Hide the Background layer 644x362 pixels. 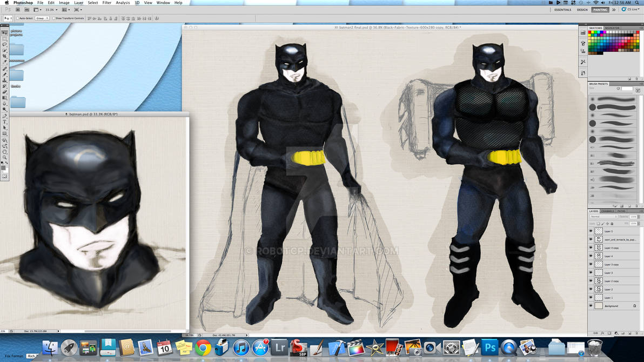[591, 306]
